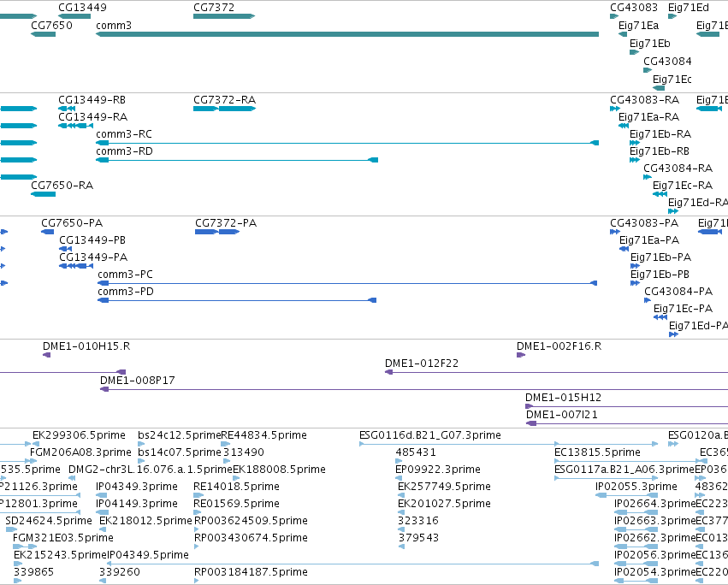Select the Eig71Ec gene label
The image size is (728, 585).
(672, 80)
